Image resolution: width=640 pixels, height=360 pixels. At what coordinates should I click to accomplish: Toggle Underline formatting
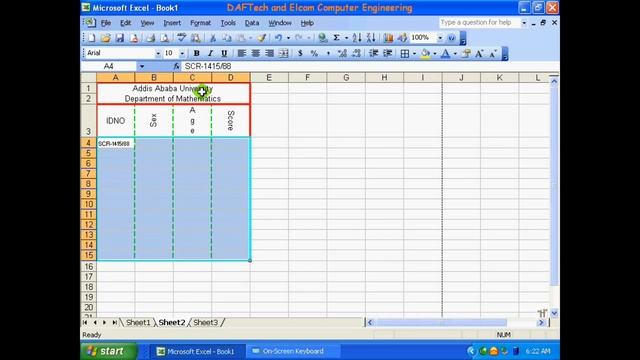[224, 53]
